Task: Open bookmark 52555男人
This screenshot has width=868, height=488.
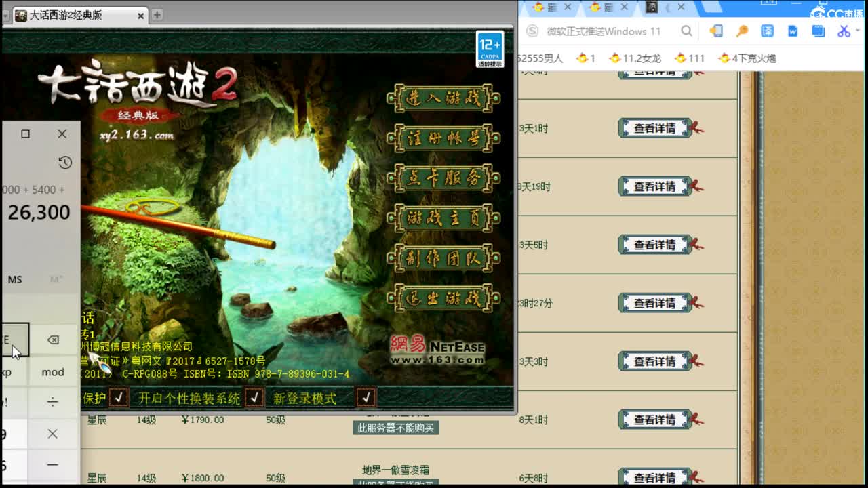Action: (540, 58)
